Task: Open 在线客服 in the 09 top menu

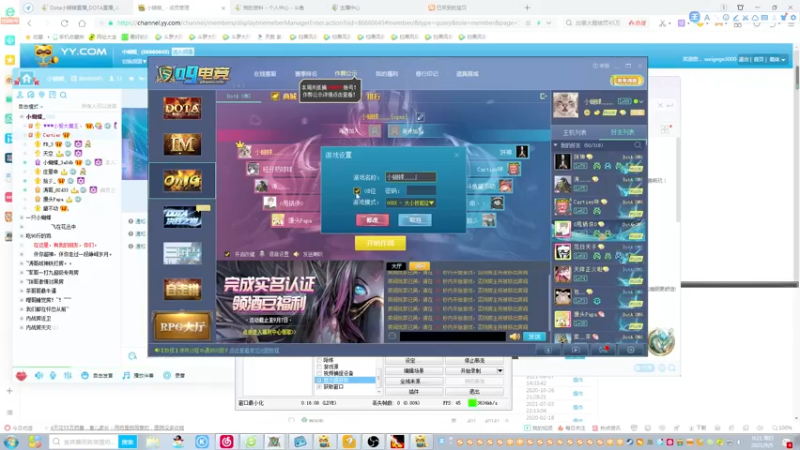Action: 265,74
